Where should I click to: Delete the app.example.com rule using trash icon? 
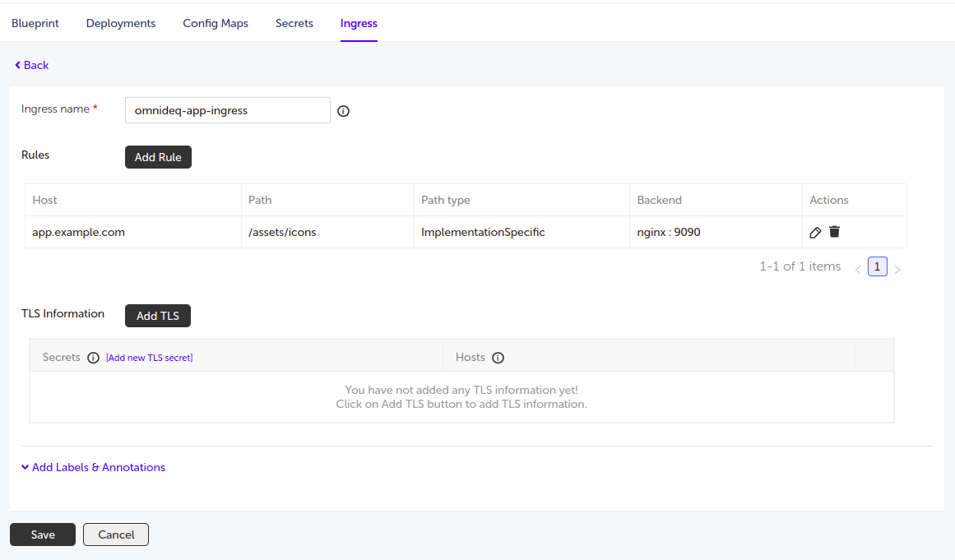point(834,232)
